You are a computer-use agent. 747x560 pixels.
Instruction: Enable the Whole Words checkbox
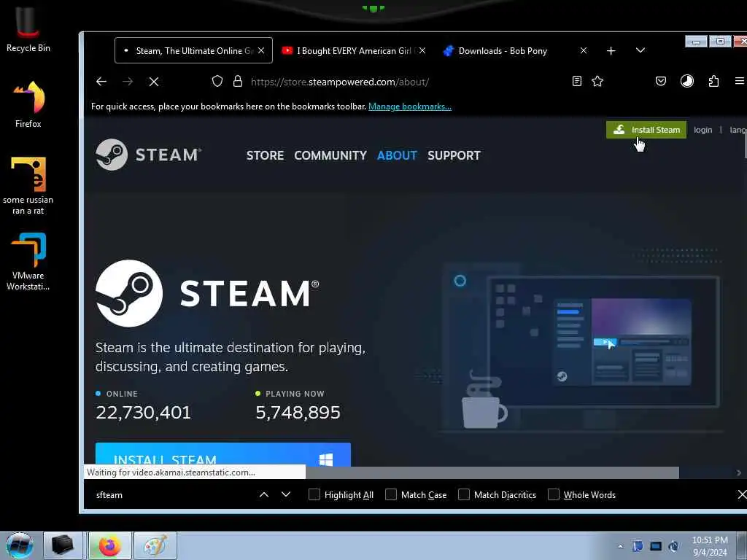[x=554, y=495]
